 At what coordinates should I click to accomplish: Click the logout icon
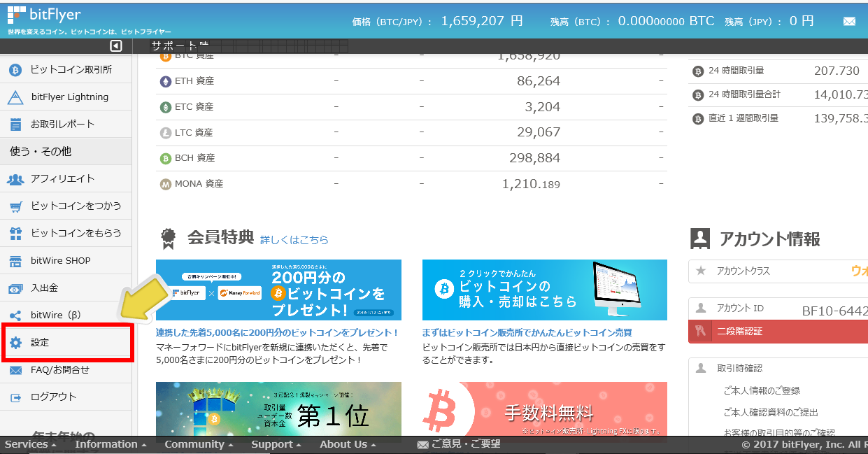tap(15, 397)
